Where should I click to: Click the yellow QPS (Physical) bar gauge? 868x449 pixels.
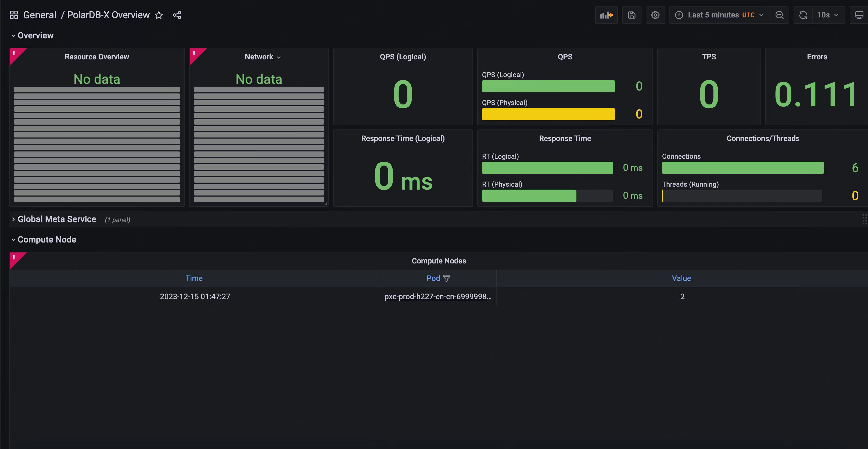pyautogui.click(x=548, y=114)
